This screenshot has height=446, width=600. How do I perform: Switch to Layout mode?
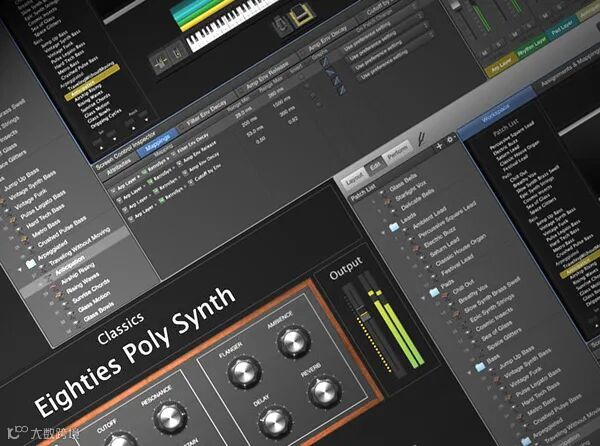click(353, 180)
